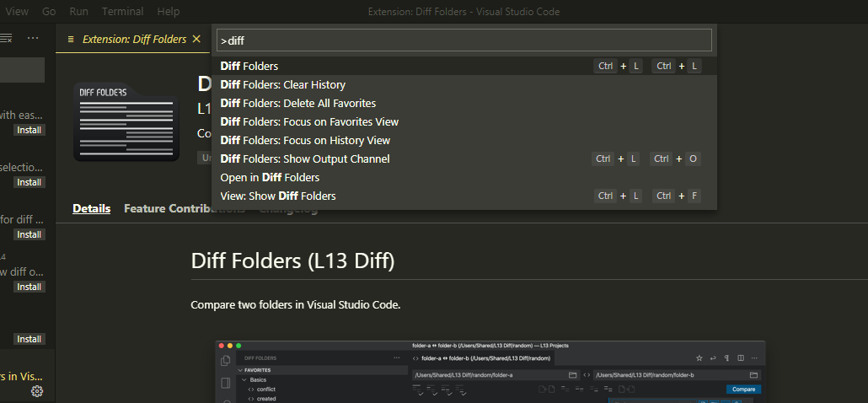Image resolution: width=868 pixels, height=403 pixels.
Task: Select the Extension: Diff Folders editor tab
Action: [x=135, y=40]
